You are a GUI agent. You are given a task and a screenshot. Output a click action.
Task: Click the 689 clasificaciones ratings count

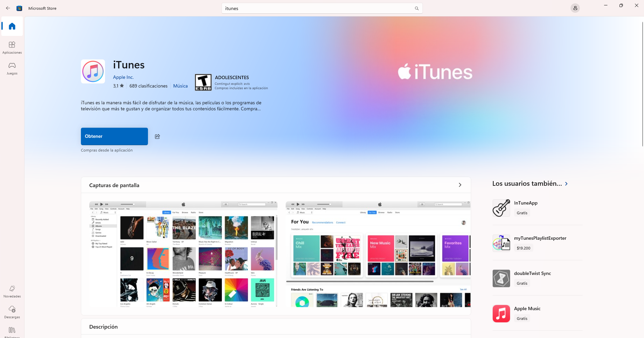point(148,86)
